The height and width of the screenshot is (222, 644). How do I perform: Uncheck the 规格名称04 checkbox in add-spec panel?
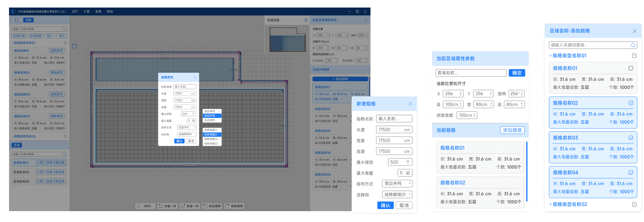[631, 173]
